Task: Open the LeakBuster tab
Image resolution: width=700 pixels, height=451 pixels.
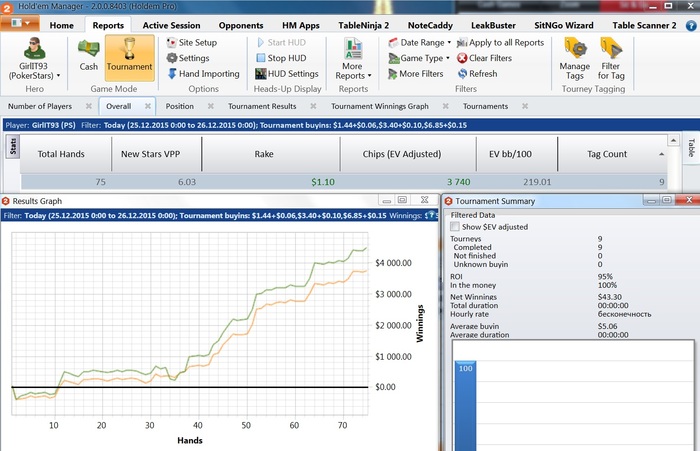Action: [493, 25]
